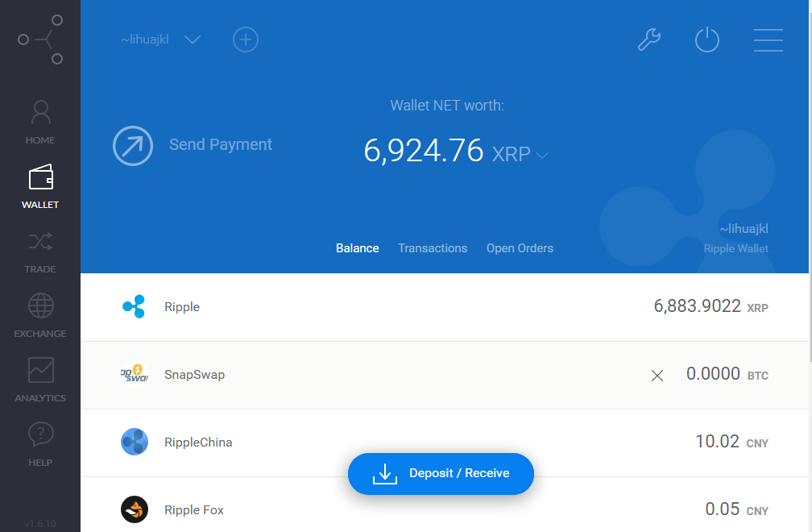Select the Wallet sidebar item
The width and height of the screenshot is (812, 532).
click(40, 186)
